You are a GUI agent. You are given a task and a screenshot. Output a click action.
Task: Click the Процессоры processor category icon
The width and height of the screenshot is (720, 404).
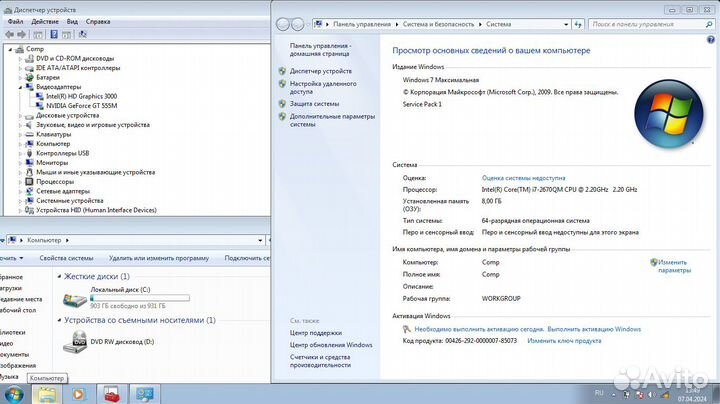[x=29, y=182]
